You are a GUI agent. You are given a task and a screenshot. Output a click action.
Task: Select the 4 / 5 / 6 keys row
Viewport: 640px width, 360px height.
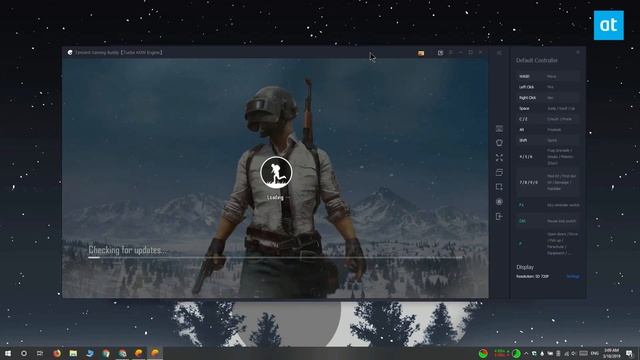click(547, 157)
